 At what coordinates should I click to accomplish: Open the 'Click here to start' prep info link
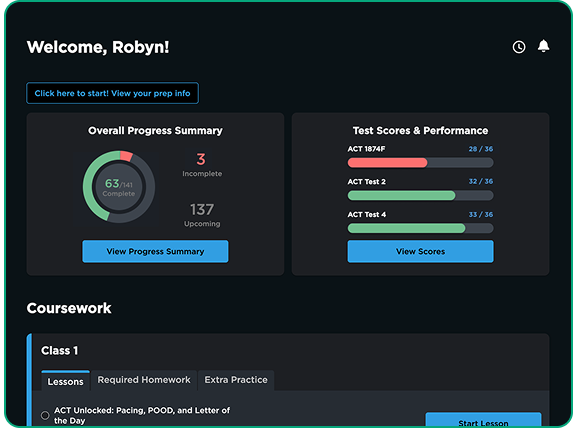click(x=113, y=93)
